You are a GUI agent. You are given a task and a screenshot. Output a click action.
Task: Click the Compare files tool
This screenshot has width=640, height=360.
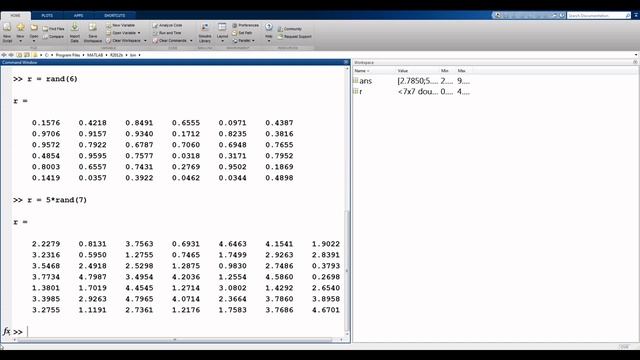(x=53, y=37)
